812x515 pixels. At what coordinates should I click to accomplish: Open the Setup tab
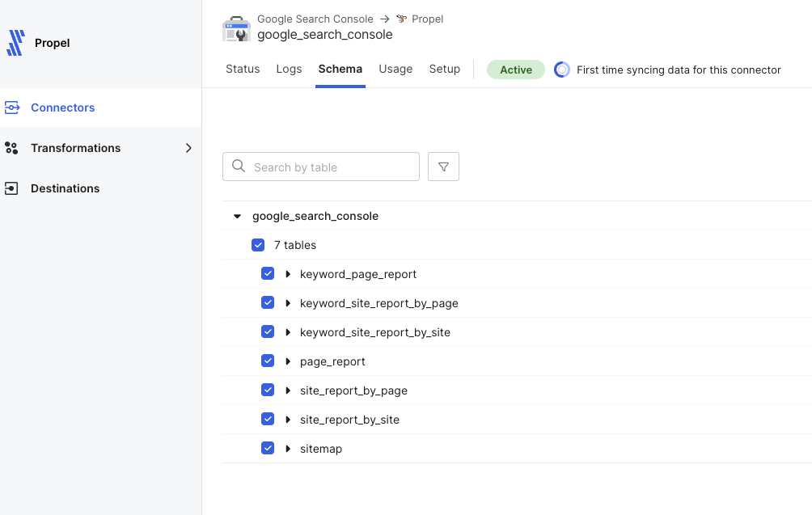444,69
